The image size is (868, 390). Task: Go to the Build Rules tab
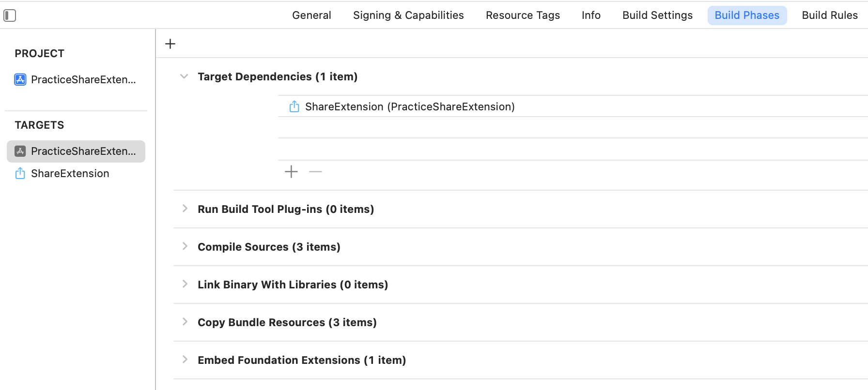tap(829, 15)
